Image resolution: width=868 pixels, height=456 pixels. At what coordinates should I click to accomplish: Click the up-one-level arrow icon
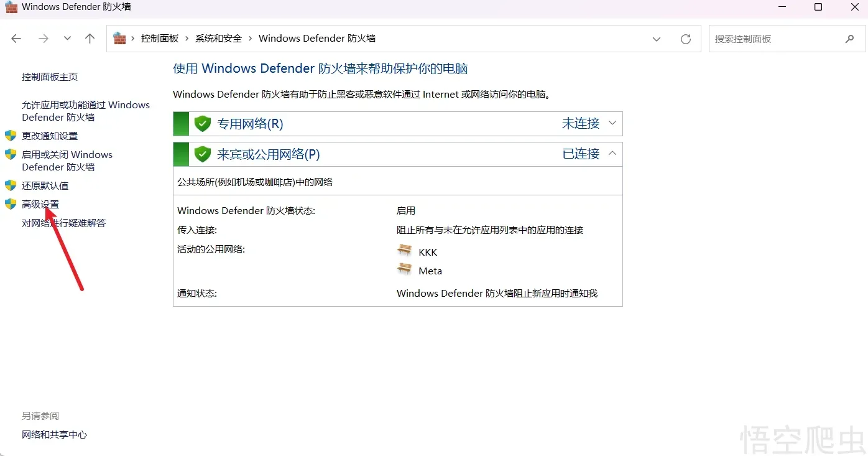click(90, 39)
